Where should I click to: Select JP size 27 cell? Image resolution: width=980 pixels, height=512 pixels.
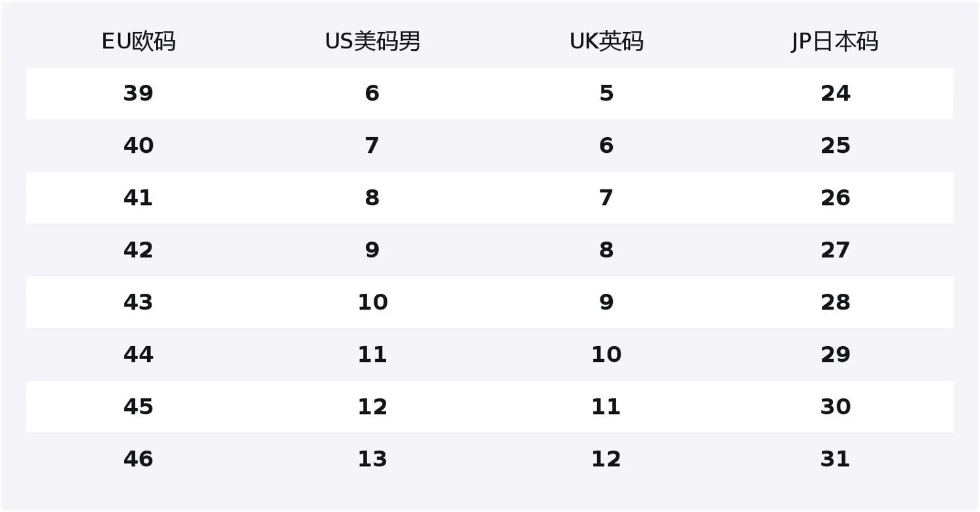(835, 250)
